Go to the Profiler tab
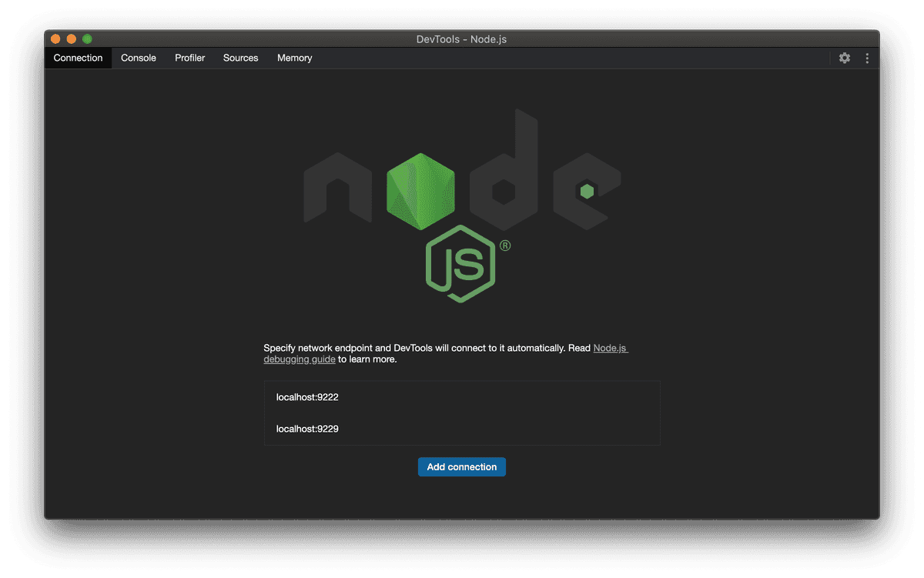This screenshot has height=578, width=924. click(x=189, y=58)
